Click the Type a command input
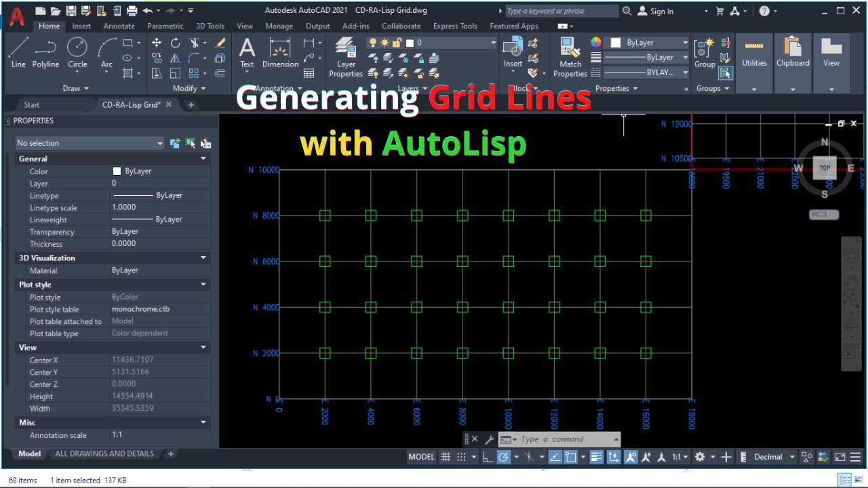Viewport: 868px width, 488px height. click(559, 439)
